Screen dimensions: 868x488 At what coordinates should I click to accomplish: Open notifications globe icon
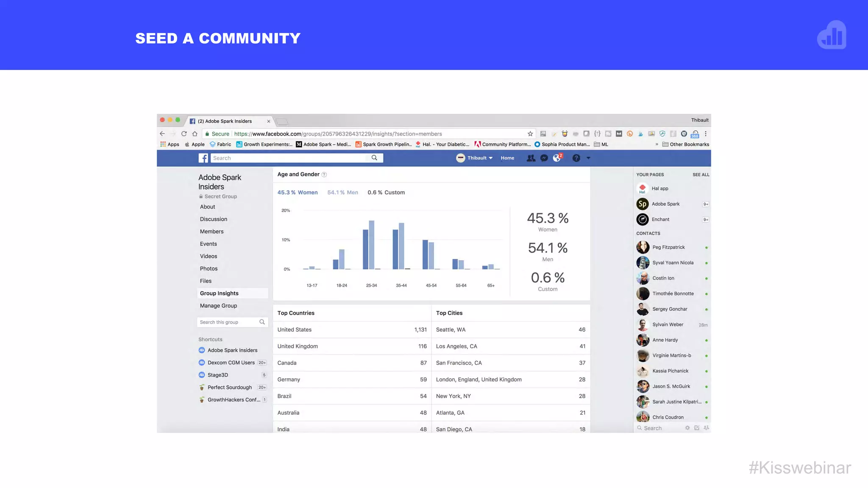coord(557,158)
